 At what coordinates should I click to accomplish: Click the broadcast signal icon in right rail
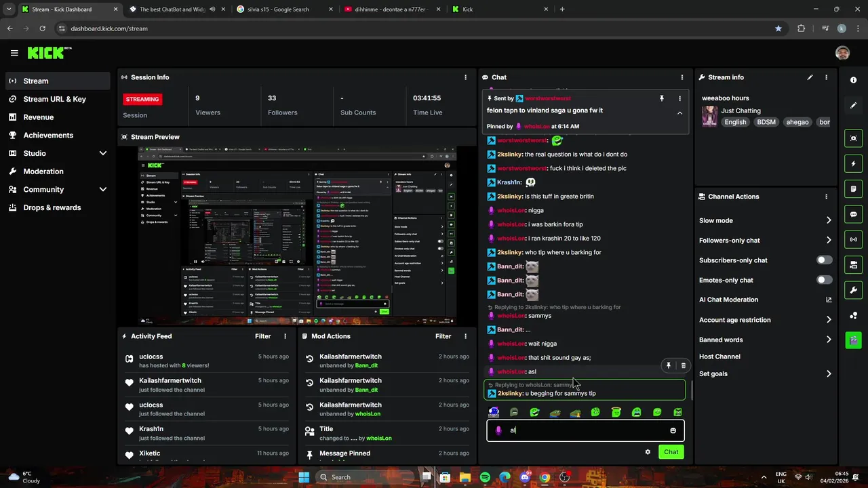[853, 239]
